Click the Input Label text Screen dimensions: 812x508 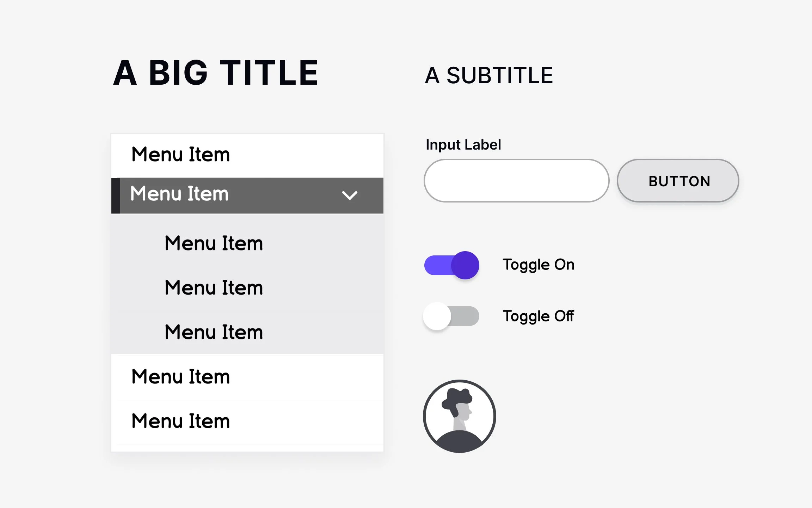(463, 145)
